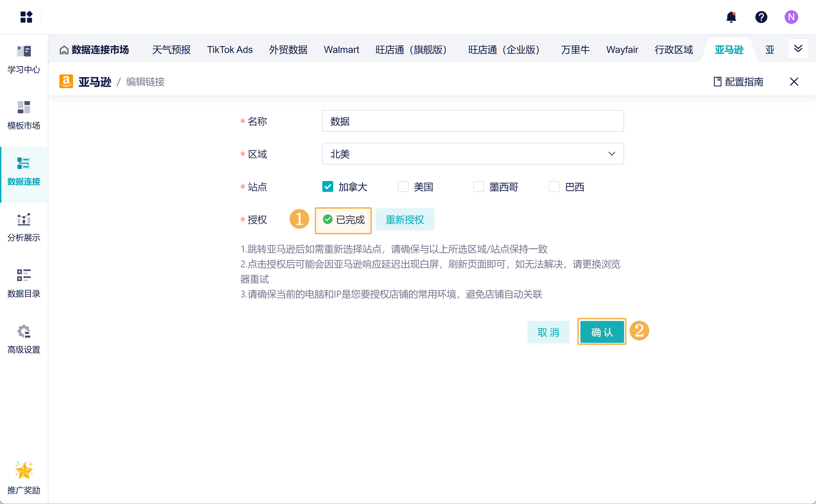Switch to the 天气预报 tab
The width and height of the screenshot is (816, 504).
171,50
